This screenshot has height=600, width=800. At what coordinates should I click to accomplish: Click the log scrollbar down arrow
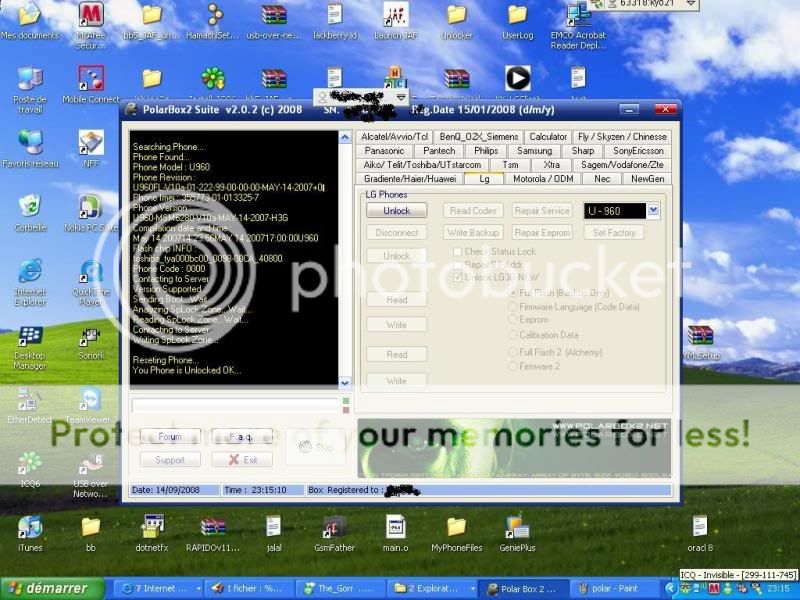tap(345, 382)
